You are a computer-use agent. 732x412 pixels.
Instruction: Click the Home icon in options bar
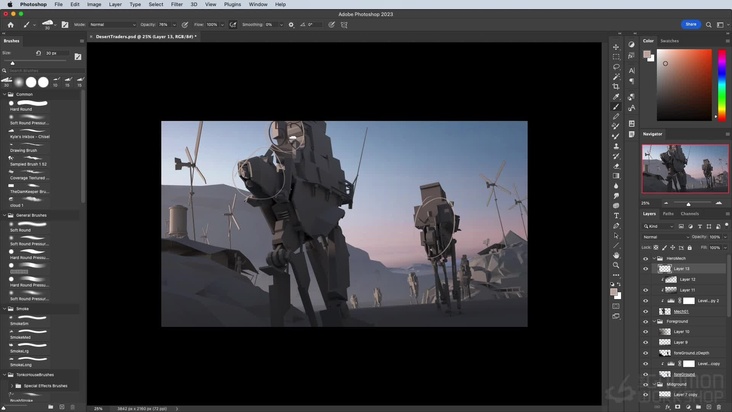pyautogui.click(x=10, y=24)
